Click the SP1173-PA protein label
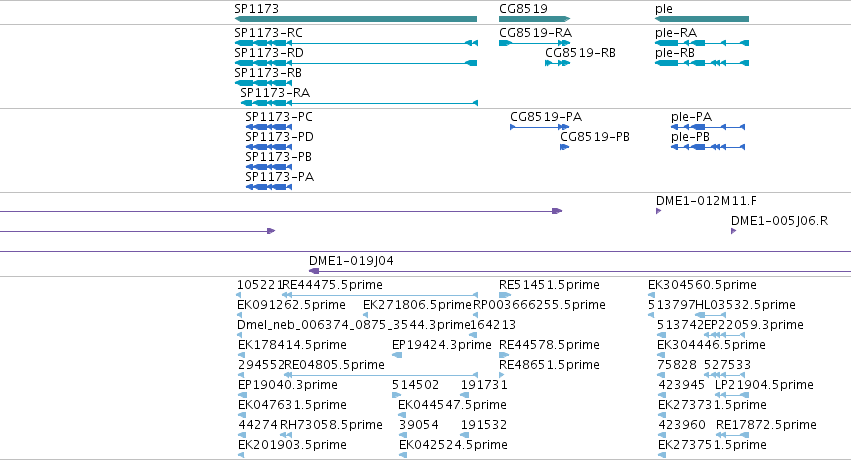Viewport: 851px width, 460px height. coord(280,177)
